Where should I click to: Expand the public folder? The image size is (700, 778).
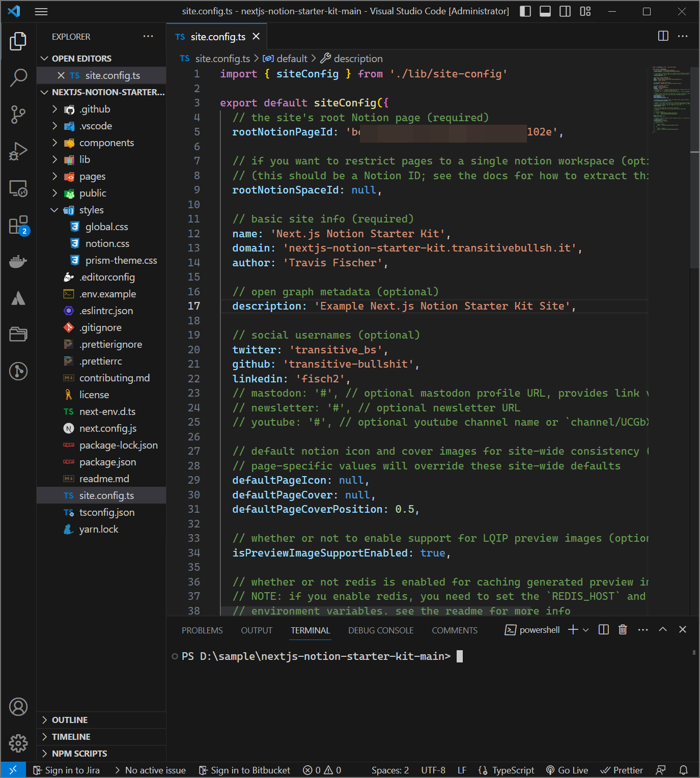[x=101, y=193]
